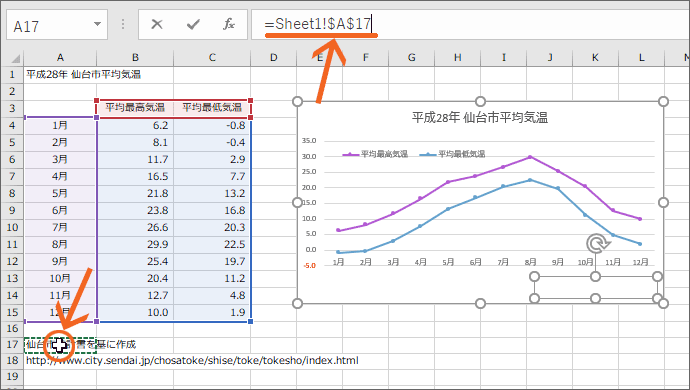
Task: Select column D header
Action: 274,57
